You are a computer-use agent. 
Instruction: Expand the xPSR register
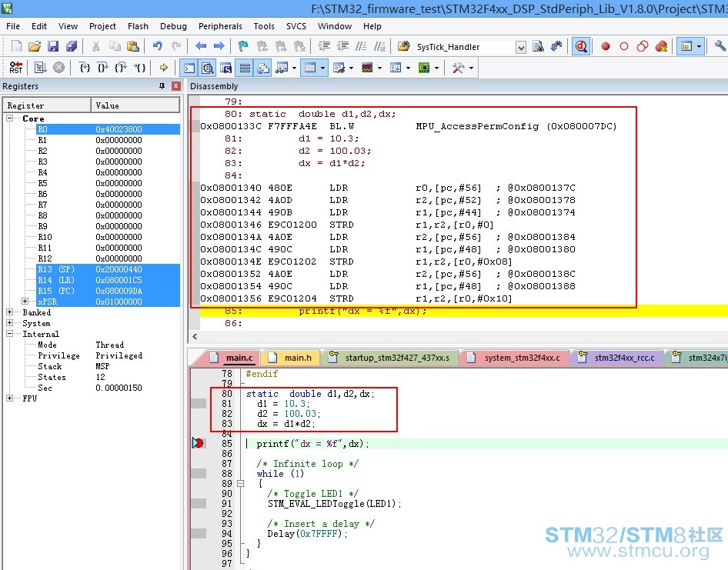25,302
